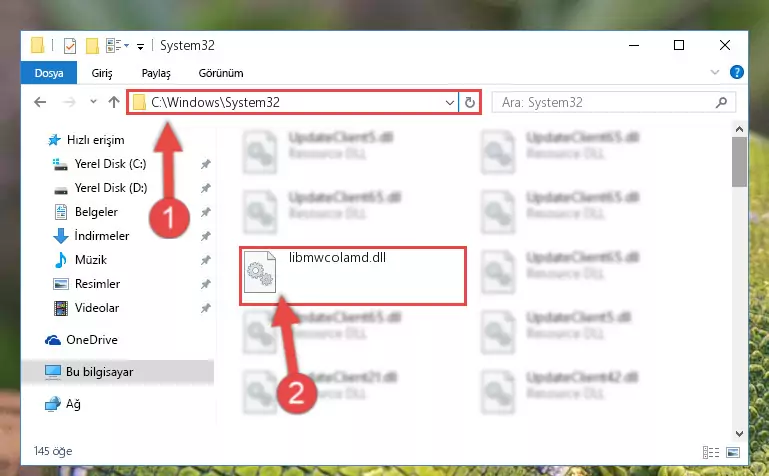Click the refresh button beside the address bar

coord(469,102)
